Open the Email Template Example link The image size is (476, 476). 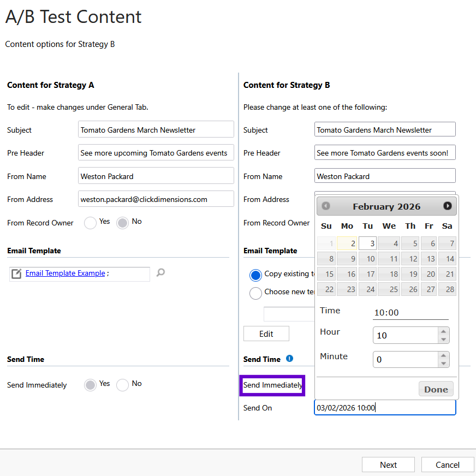[66, 273]
